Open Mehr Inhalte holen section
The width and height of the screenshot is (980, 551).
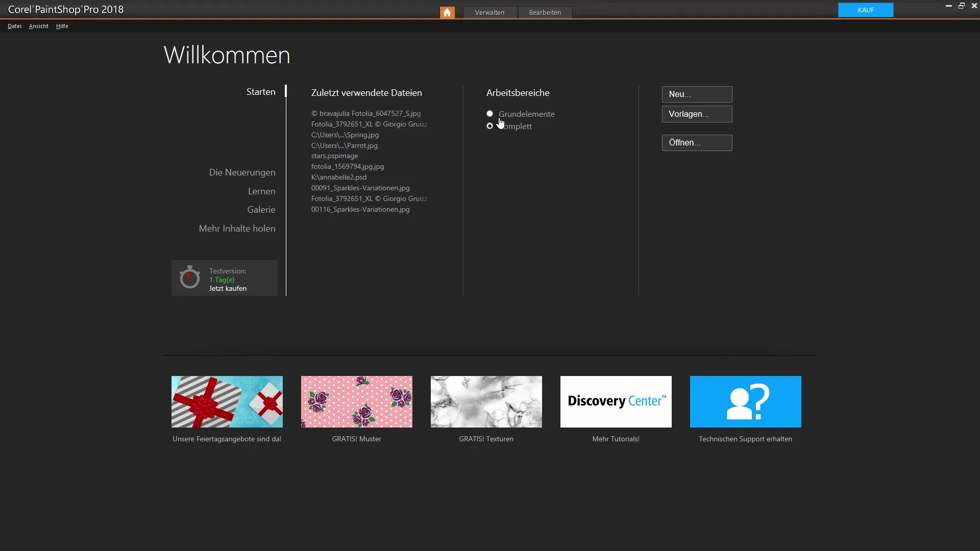(237, 229)
